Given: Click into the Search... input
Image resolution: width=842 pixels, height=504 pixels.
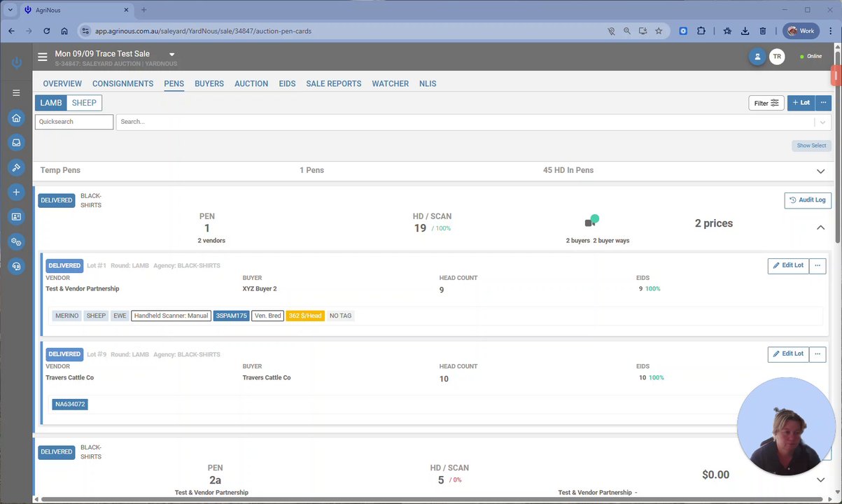Looking at the screenshot, I should click(x=465, y=122).
